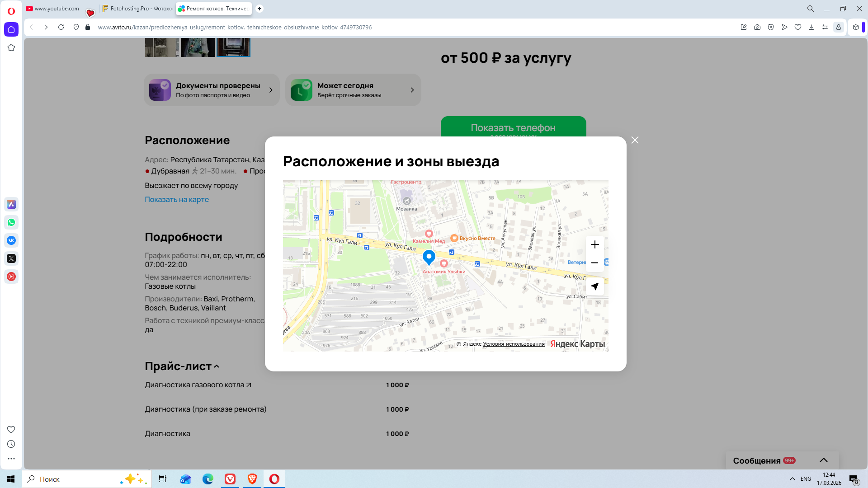The image size is (868, 488).
Task: Open WhatsApp in Opera sidebar
Action: click(x=11, y=222)
